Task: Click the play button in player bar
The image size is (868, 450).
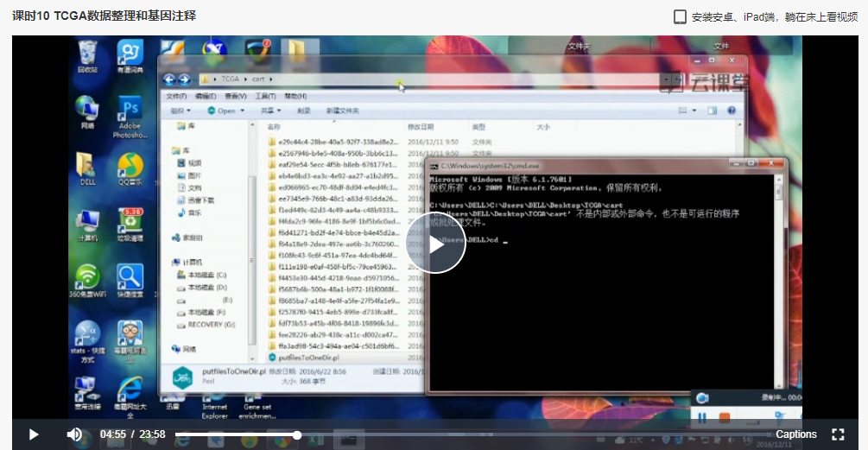Action: tap(33, 434)
